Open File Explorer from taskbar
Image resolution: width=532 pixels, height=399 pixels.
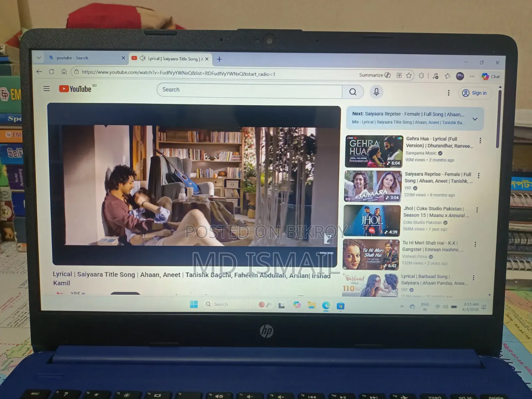tap(312, 305)
